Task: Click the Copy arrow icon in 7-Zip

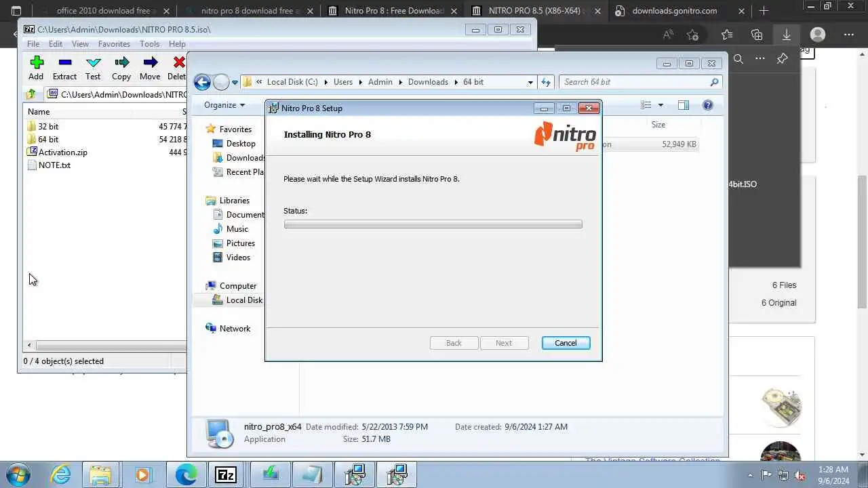Action: pyautogui.click(x=122, y=62)
